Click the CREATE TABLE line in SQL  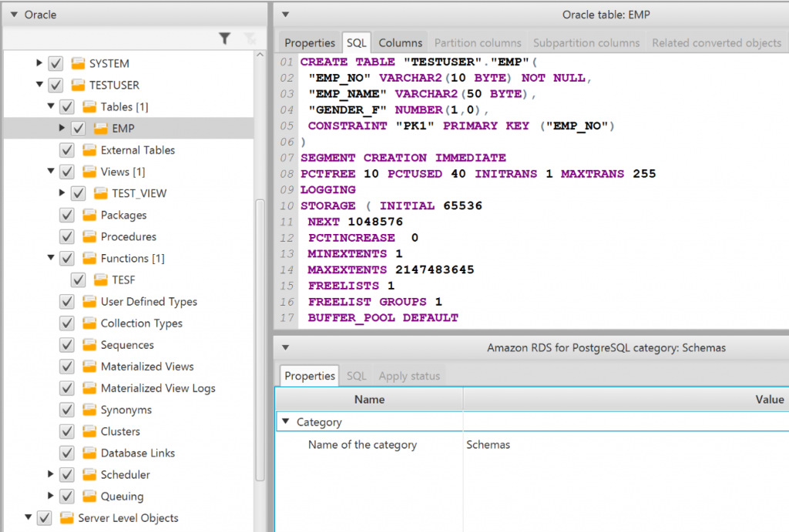pos(418,62)
